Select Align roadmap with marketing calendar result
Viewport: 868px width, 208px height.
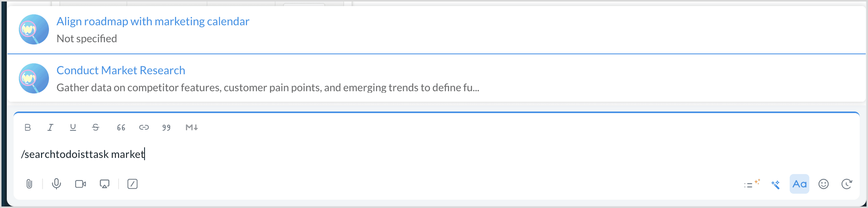tap(153, 21)
